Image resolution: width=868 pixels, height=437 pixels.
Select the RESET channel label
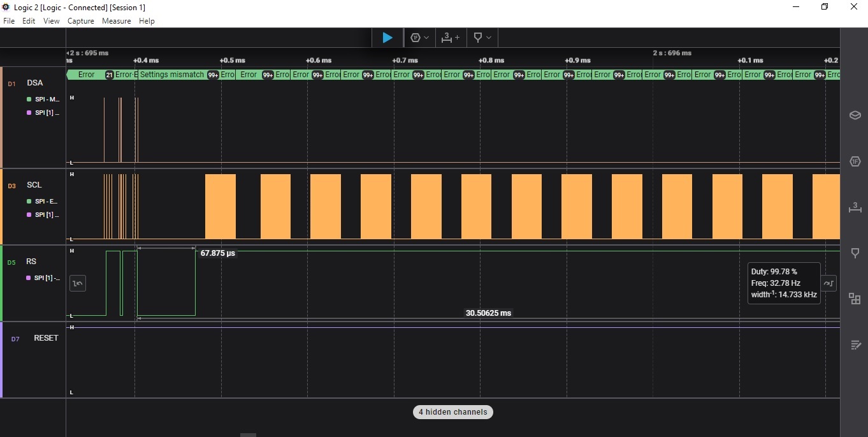pos(46,338)
